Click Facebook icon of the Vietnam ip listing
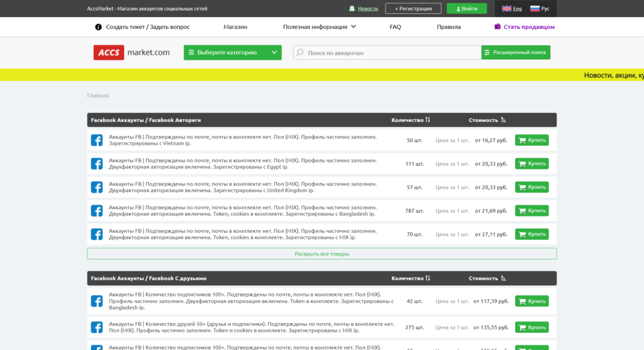The height and width of the screenshot is (350, 644). click(x=97, y=140)
